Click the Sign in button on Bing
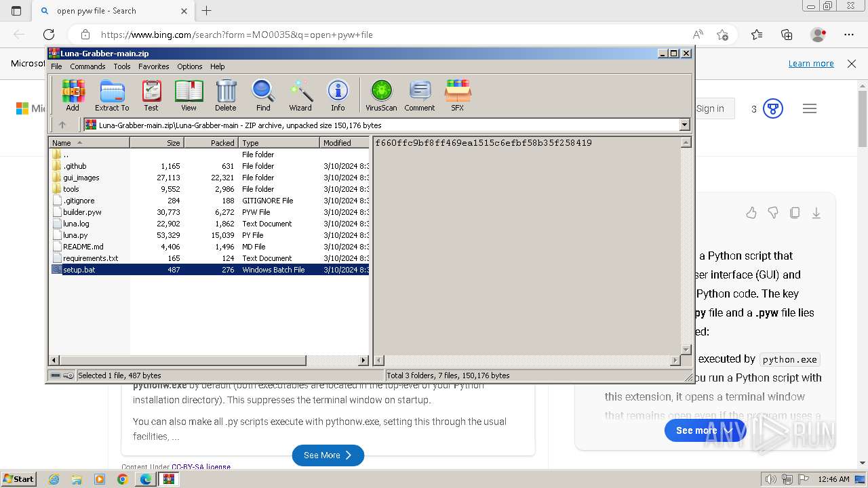 point(710,108)
